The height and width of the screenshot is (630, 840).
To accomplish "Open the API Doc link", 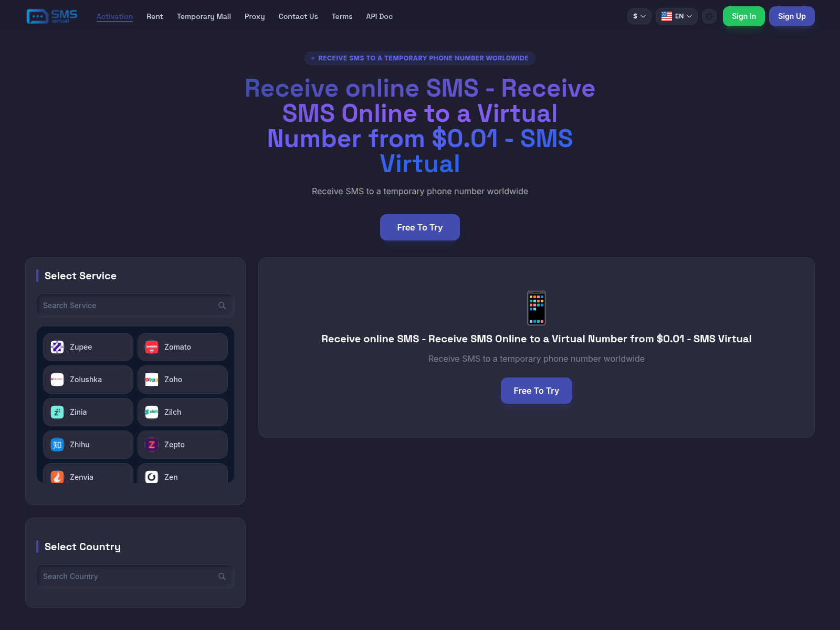I will tap(380, 16).
